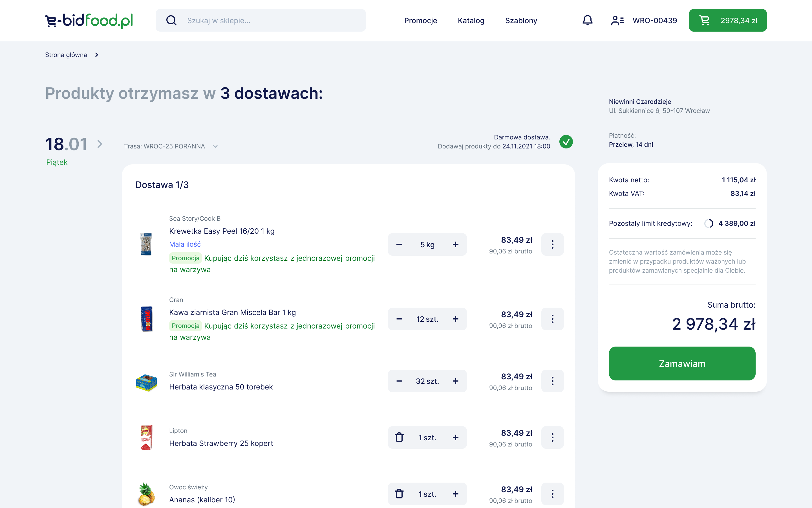Decrease Herbata klasyczna quantity with minus
Screen dimensions: 812x508
(399, 381)
